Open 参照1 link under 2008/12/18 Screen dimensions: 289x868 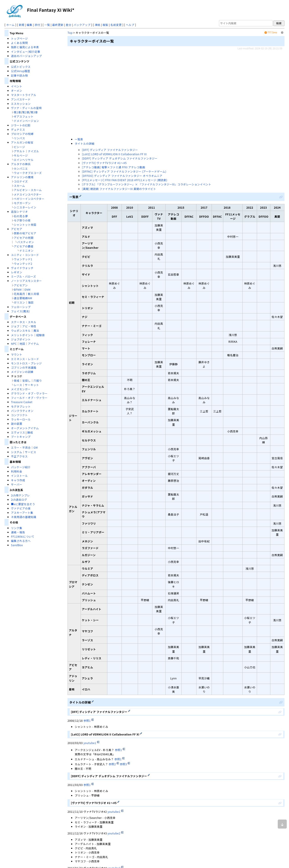pos(87,721)
